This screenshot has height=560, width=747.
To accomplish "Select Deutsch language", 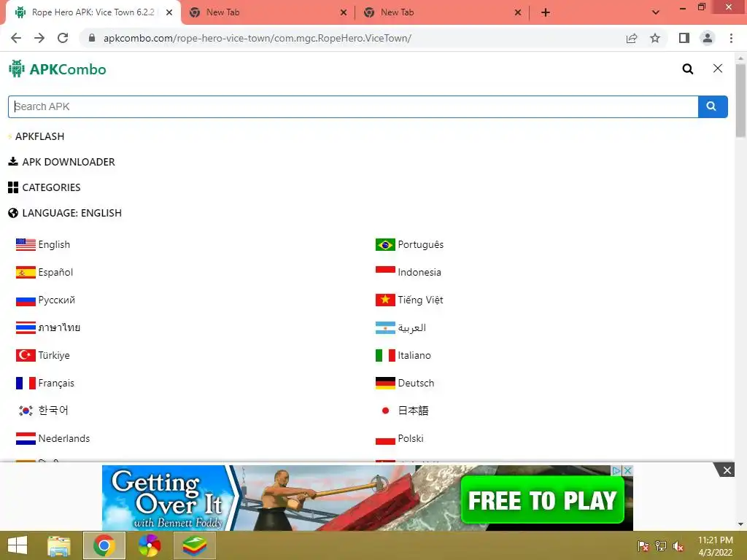I will (416, 383).
